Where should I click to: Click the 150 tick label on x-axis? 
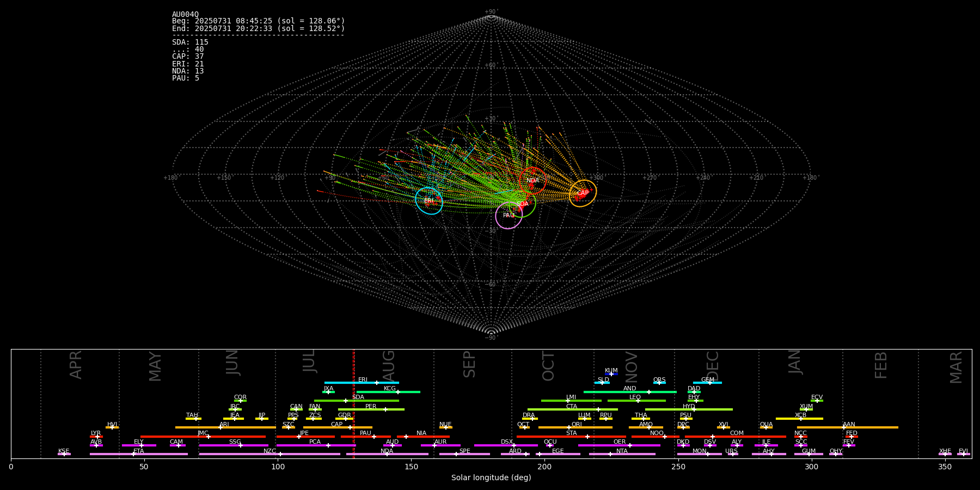(411, 467)
